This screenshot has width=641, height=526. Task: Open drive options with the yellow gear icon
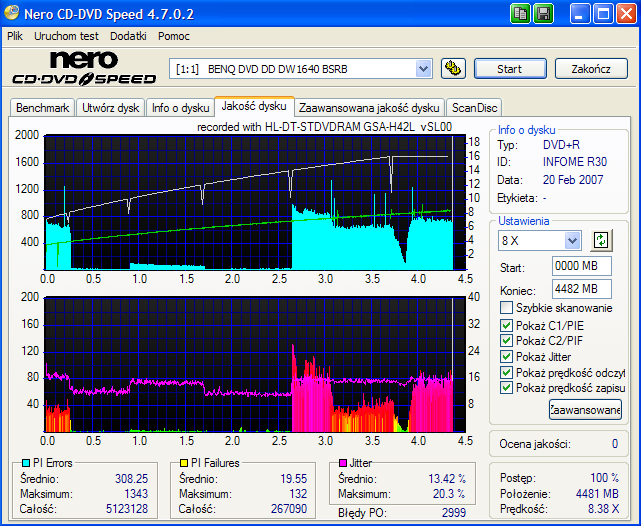(x=453, y=69)
